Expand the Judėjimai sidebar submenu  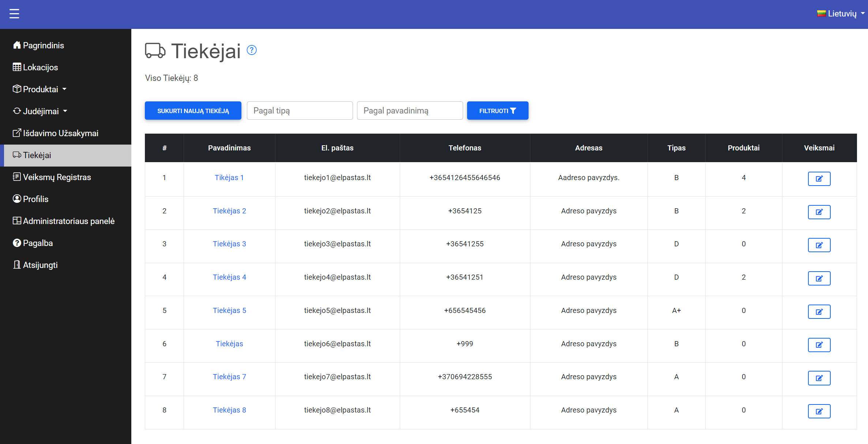[x=41, y=111]
